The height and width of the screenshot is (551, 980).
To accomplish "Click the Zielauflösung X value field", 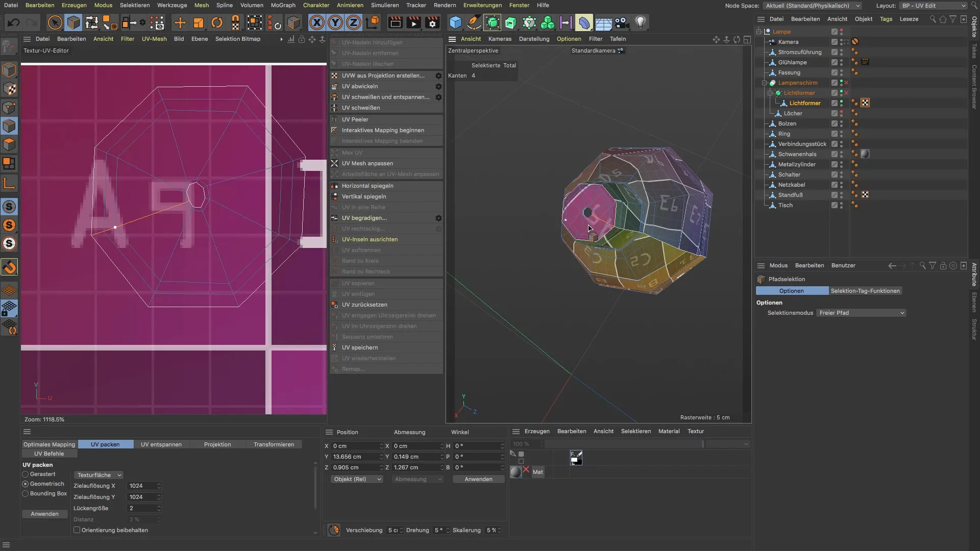I will [144, 486].
